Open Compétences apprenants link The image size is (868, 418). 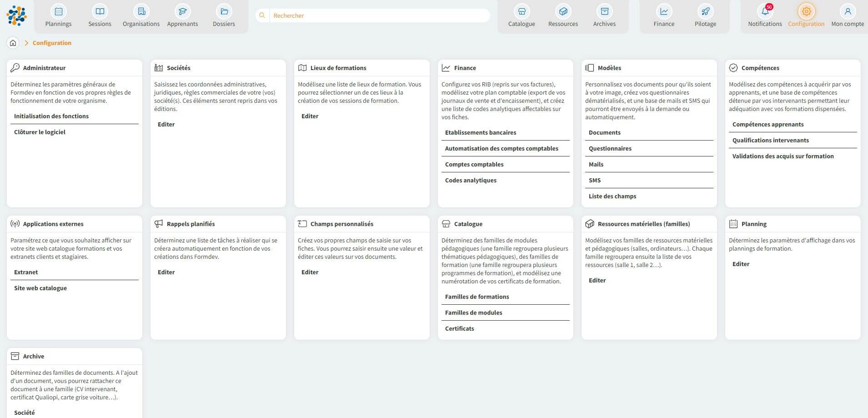pos(768,124)
